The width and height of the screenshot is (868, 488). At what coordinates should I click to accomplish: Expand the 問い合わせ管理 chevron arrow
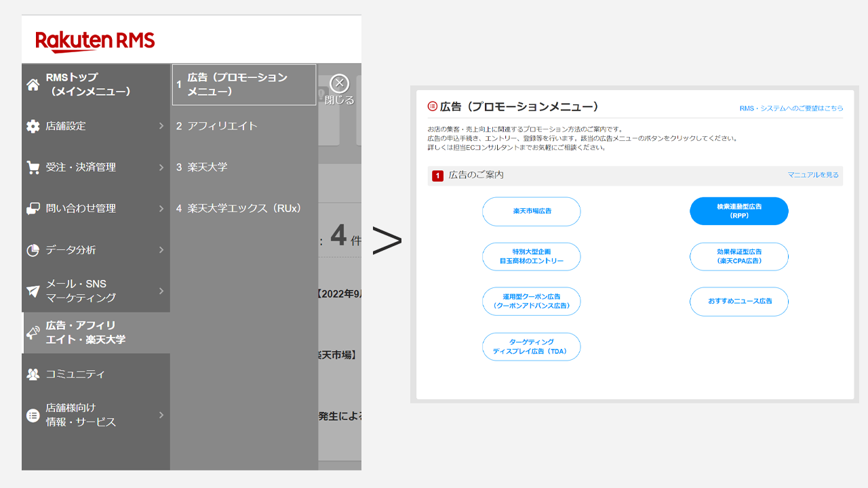[161, 209]
